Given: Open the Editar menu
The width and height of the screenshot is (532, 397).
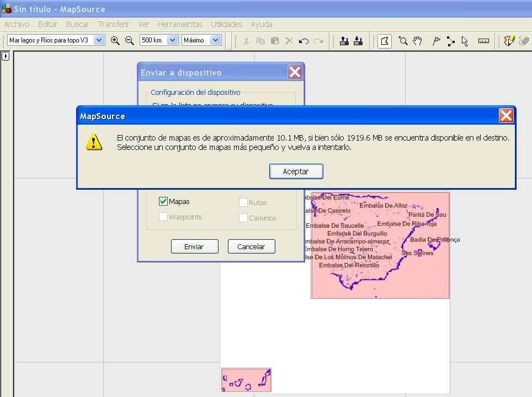Looking at the screenshot, I should (x=48, y=24).
